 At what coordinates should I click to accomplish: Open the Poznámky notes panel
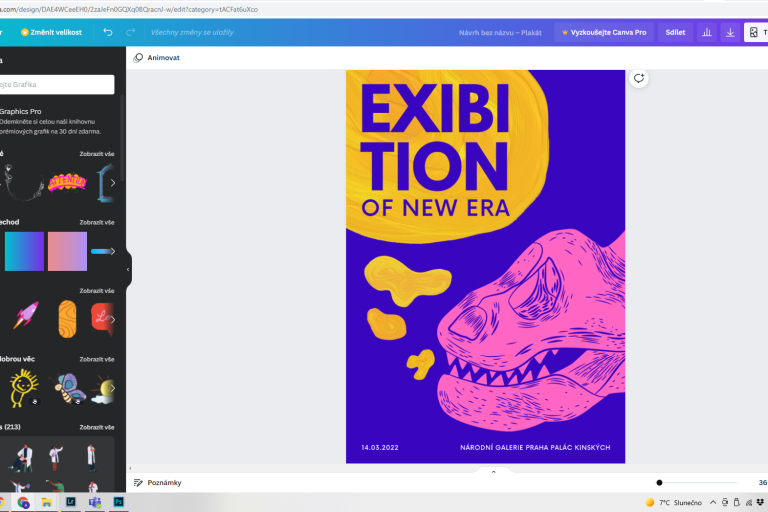(x=157, y=483)
